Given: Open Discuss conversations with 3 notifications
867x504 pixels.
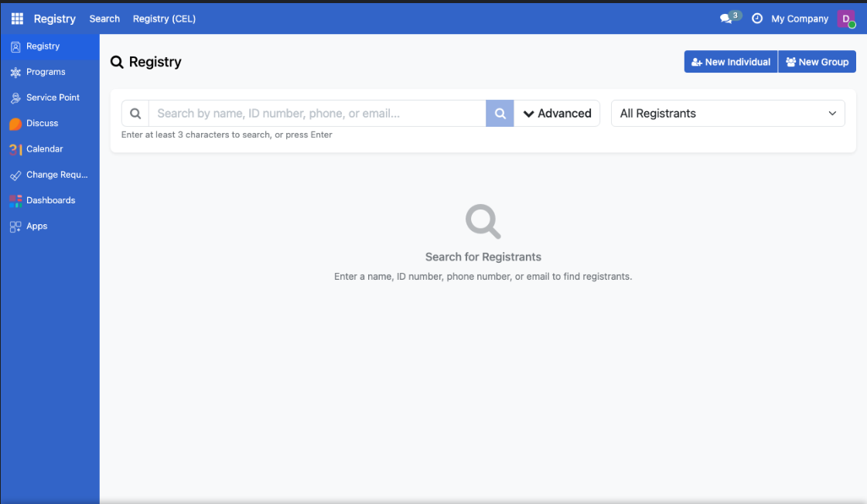Looking at the screenshot, I should pyautogui.click(x=725, y=18).
